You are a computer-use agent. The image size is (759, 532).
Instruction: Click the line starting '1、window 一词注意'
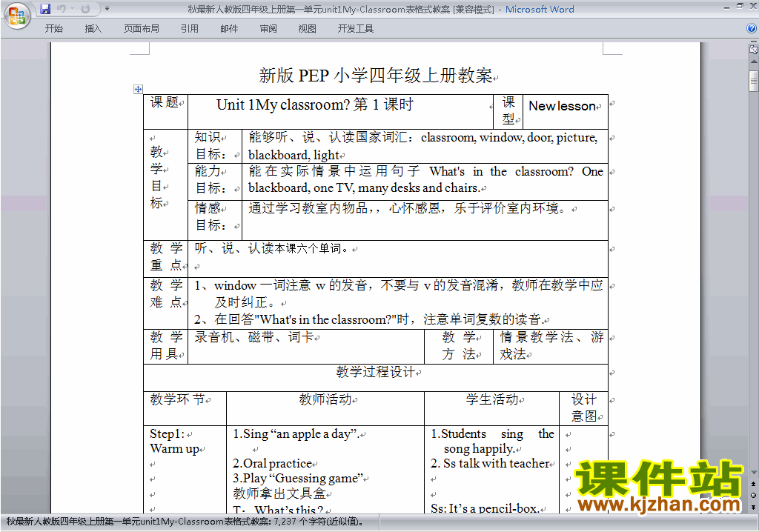tap(399, 285)
